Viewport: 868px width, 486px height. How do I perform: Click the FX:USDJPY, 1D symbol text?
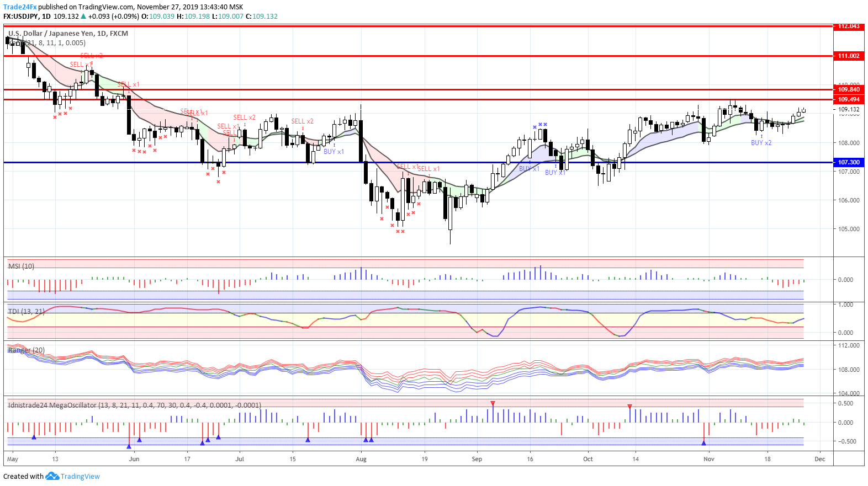coord(27,17)
